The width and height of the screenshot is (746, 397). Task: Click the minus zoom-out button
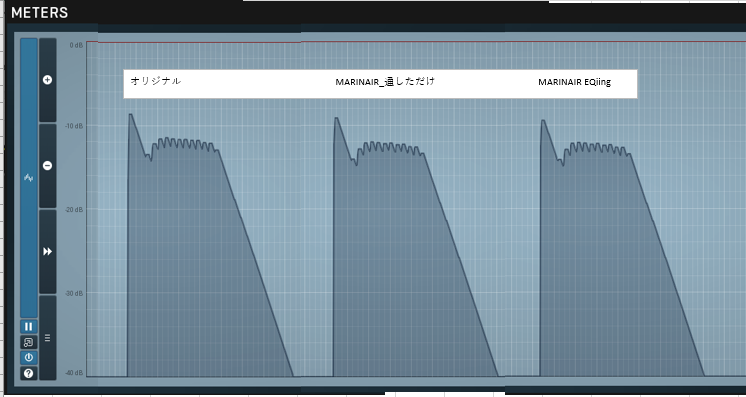(x=48, y=166)
